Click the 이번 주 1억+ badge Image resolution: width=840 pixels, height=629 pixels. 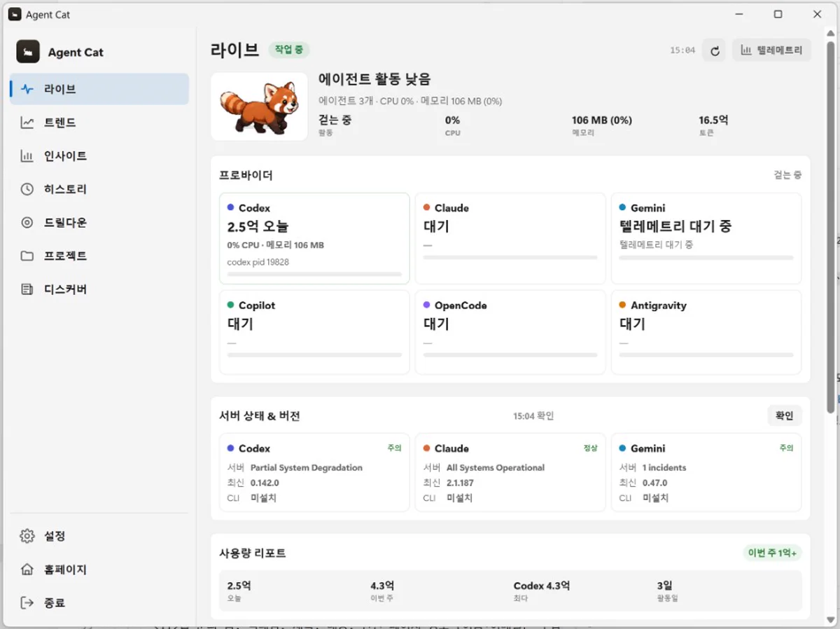773,553
